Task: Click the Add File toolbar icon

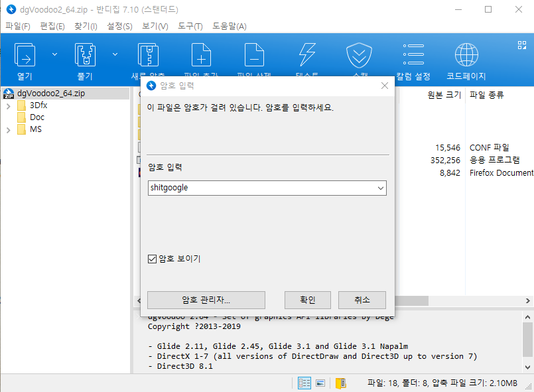Action: pyautogui.click(x=201, y=55)
